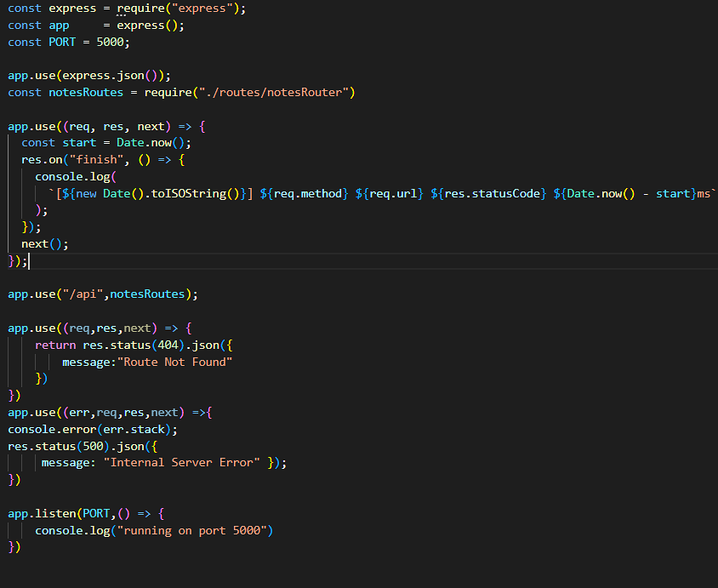
Task: Click the value 5000 on the PORT line
Action: tap(110, 43)
